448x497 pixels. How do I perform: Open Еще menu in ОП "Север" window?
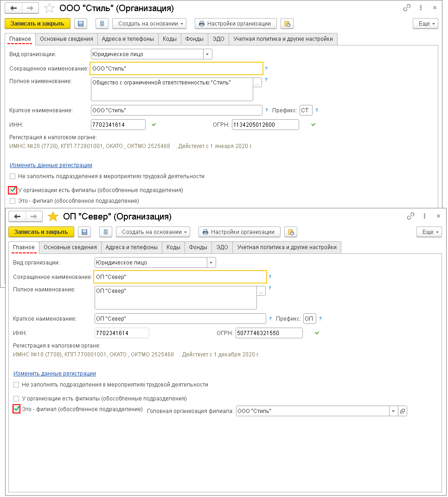[x=429, y=232]
